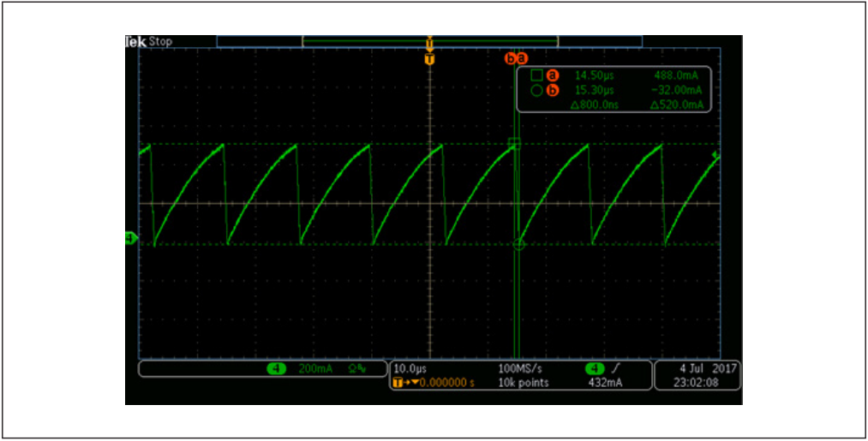Click the orange T trigger delay icon
The height and width of the screenshot is (441, 868).
[399, 383]
